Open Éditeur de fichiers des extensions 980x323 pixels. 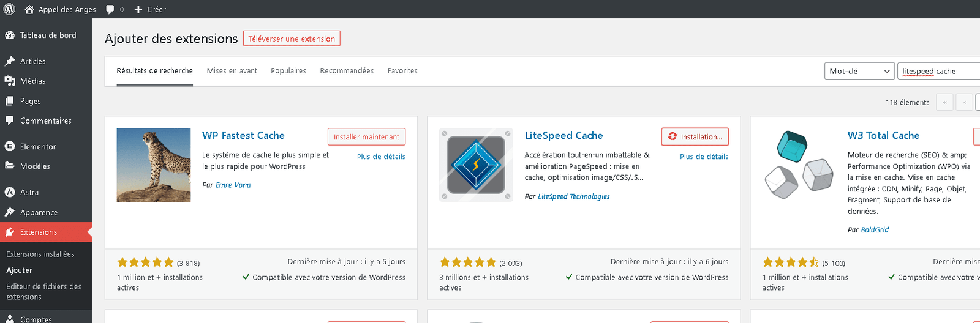[44, 291]
